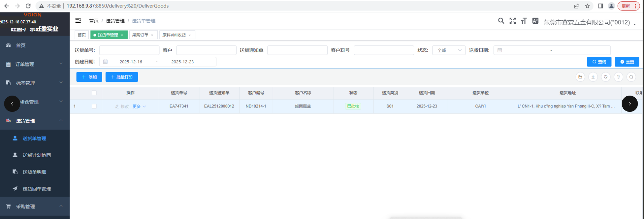Expand the 订单管理 sidebar menu
The height and width of the screenshot is (219, 644).
[35, 64]
